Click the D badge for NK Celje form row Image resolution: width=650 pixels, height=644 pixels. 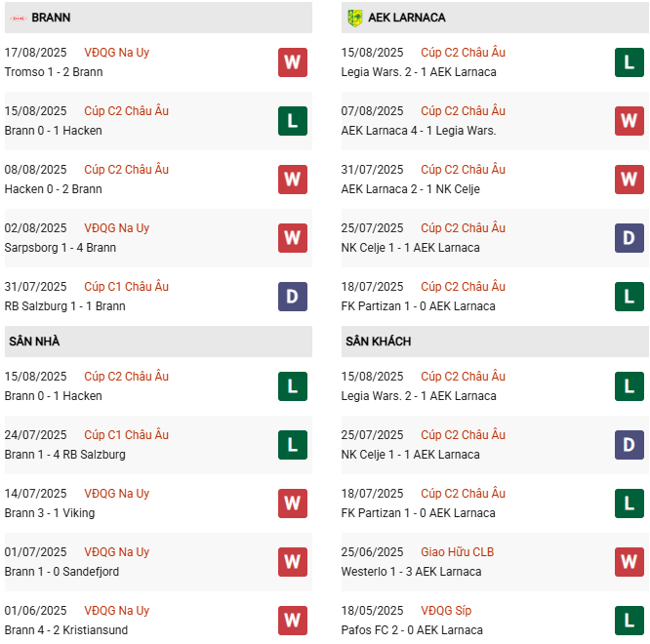pyautogui.click(x=629, y=238)
